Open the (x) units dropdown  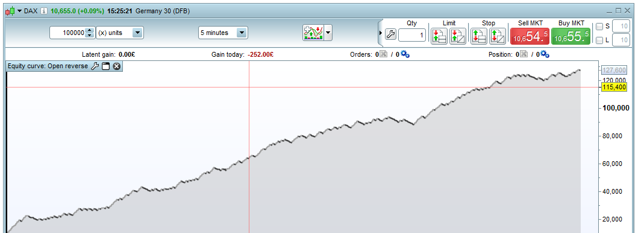click(x=119, y=33)
